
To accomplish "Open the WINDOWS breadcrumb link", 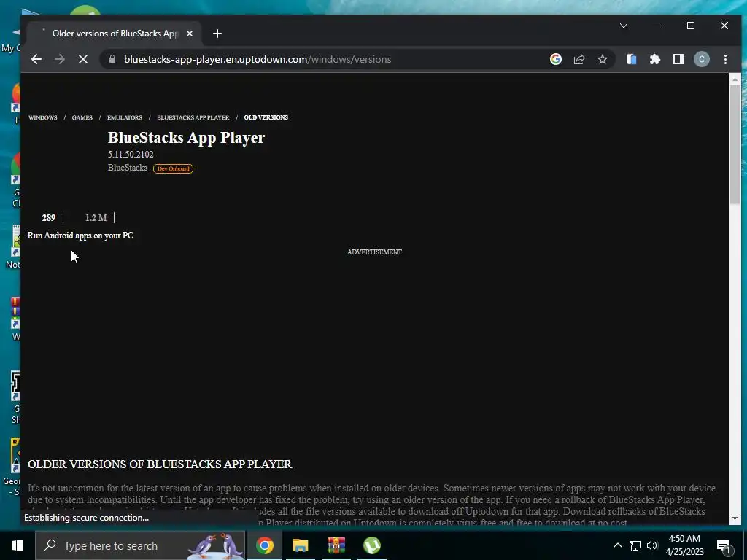I will tap(42, 117).
